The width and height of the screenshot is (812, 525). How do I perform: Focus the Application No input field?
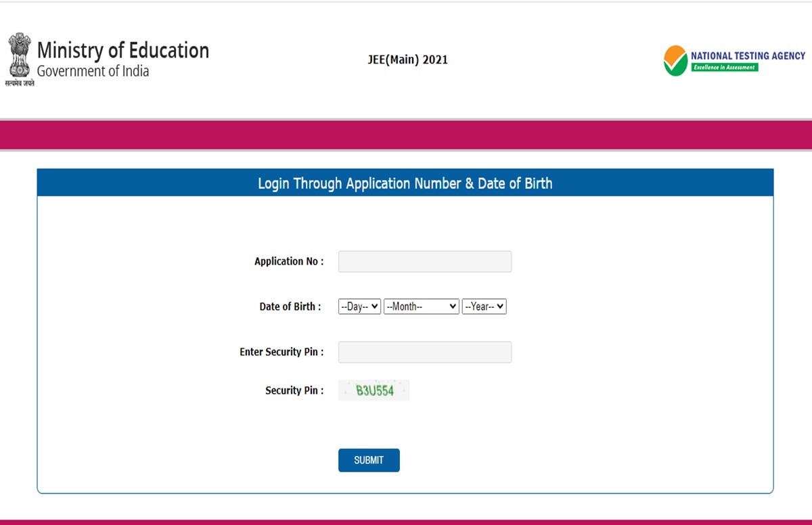[425, 262]
